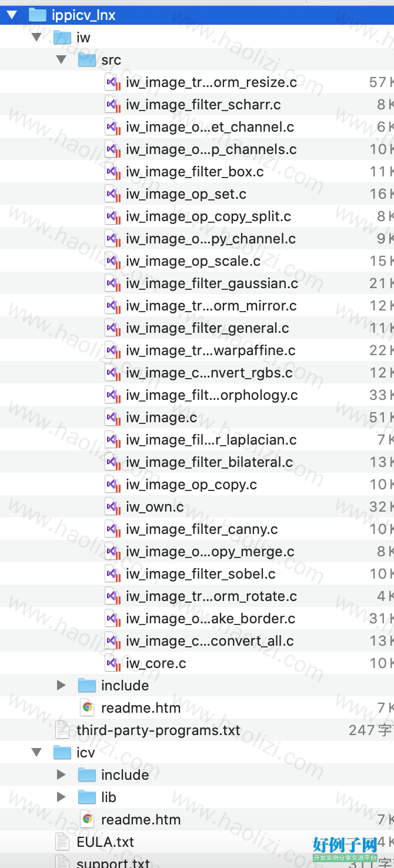The image size is (394, 868).
Task: Click the file icon of iw_own.c
Action: pyautogui.click(x=113, y=507)
